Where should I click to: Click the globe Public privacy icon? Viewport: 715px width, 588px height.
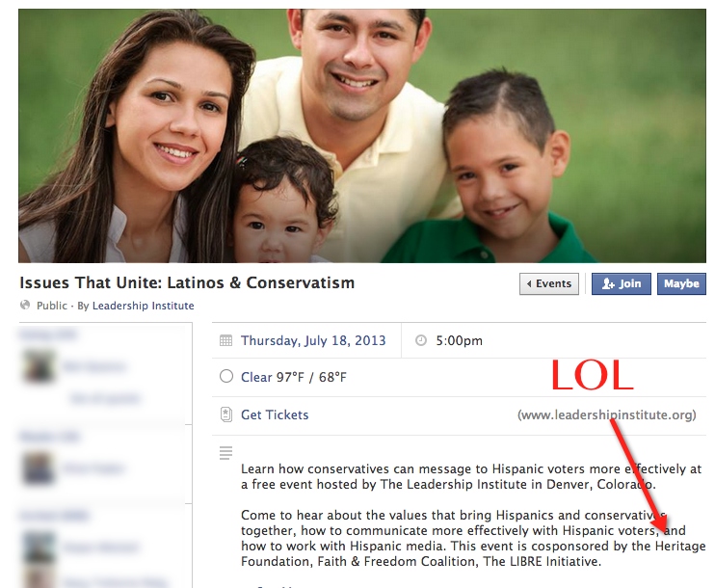[25, 306]
